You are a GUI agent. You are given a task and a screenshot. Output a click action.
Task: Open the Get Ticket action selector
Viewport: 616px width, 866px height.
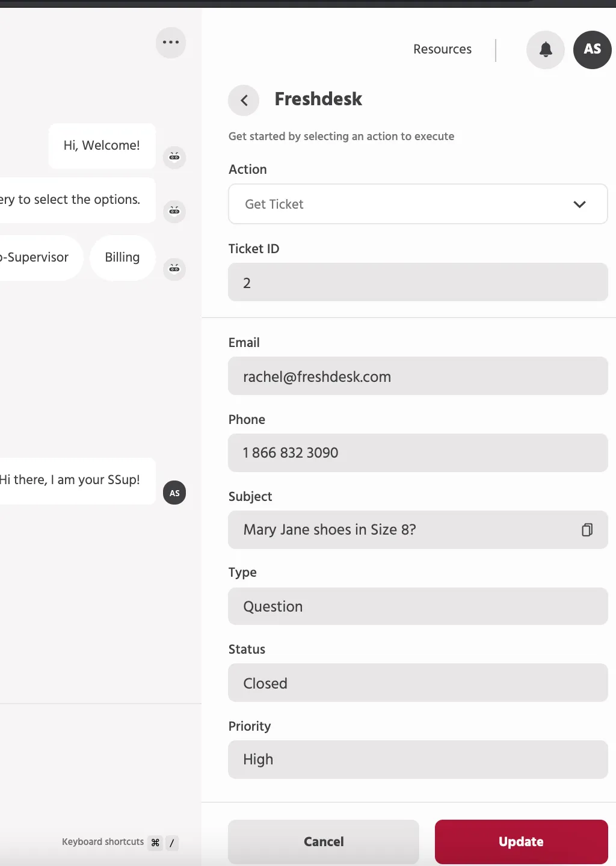click(x=418, y=204)
